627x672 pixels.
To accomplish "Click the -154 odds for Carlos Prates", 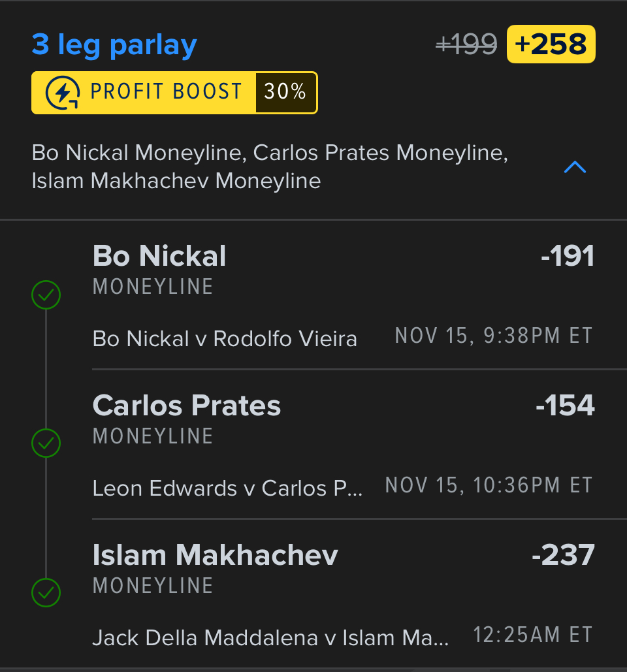I will 565,406.
